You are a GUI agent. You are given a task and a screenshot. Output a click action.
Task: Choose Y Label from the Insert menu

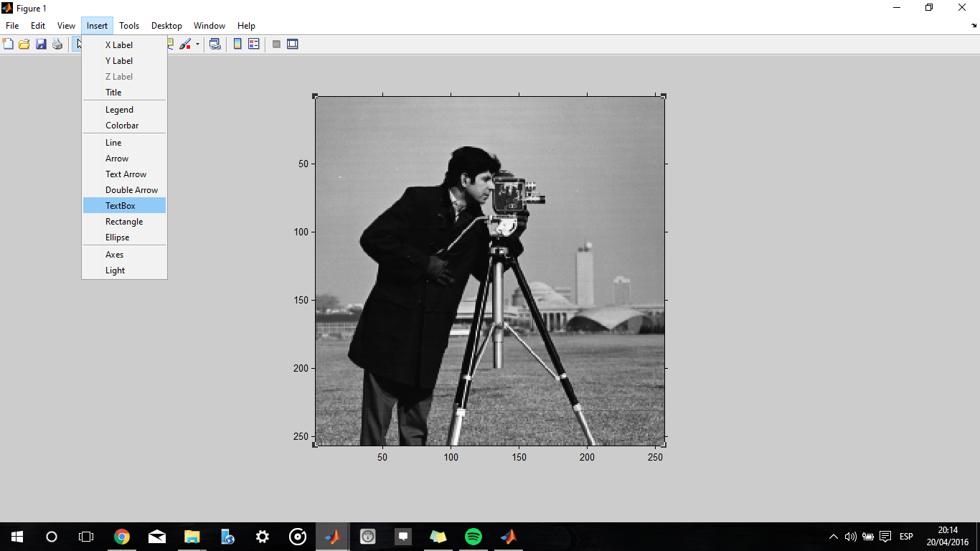(x=124, y=61)
